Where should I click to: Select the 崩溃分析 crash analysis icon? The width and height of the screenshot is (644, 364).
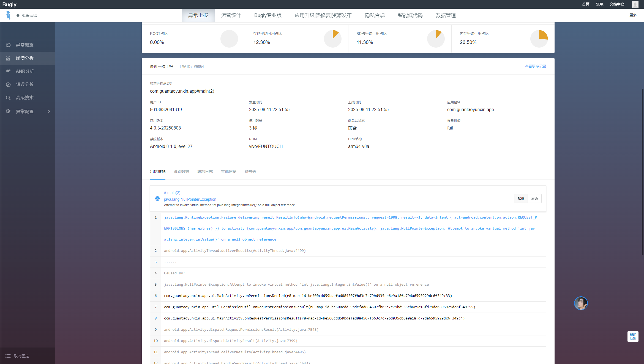8,58
